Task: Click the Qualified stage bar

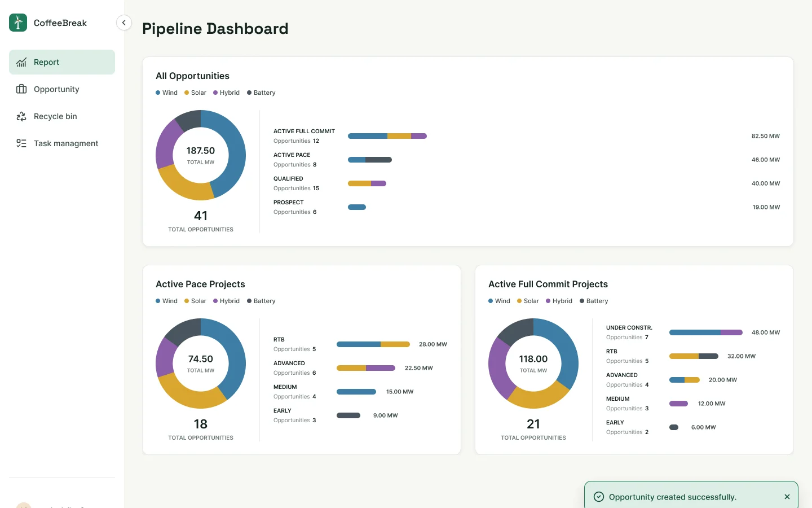Action: tap(367, 183)
